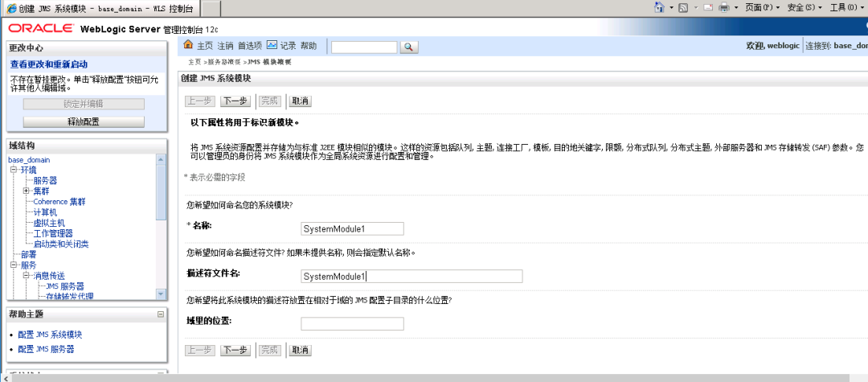Open the 配置 JMS 系统模块 help link
Screen dimensions: 868x382
[51, 335]
